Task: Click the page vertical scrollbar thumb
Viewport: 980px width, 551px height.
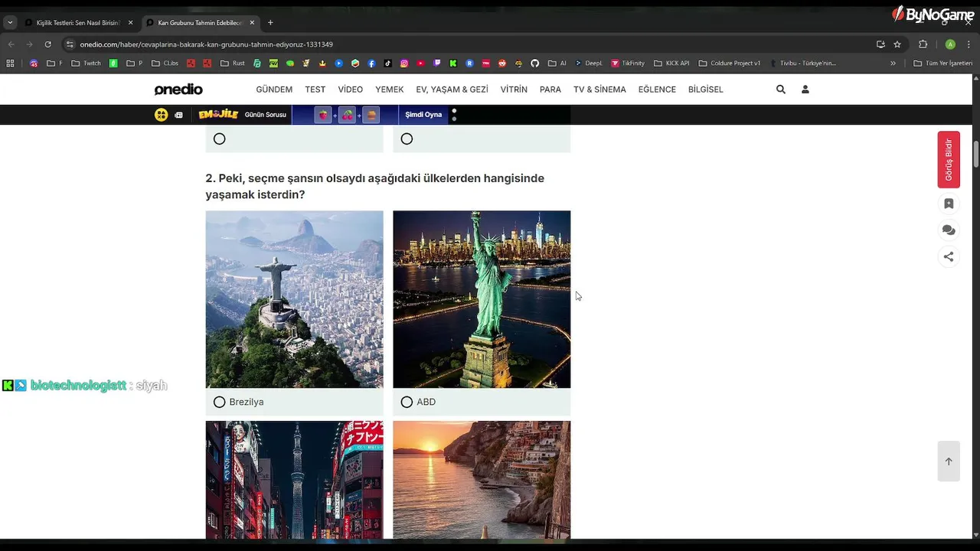Action: click(976, 154)
